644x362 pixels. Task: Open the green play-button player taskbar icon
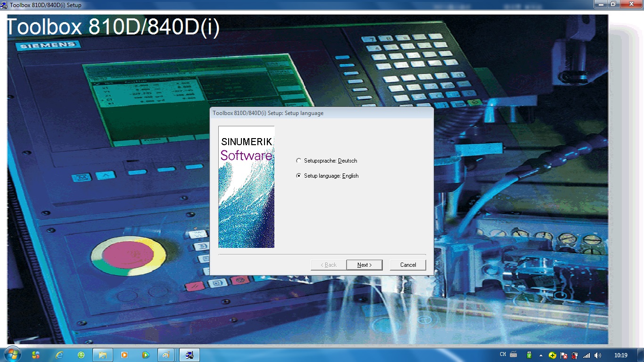coord(146,355)
